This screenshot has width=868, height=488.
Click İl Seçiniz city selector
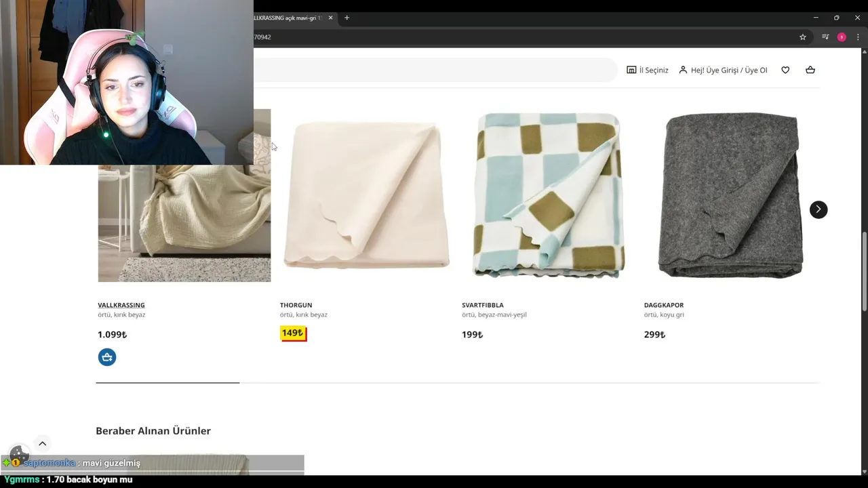(x=648, y=70)
